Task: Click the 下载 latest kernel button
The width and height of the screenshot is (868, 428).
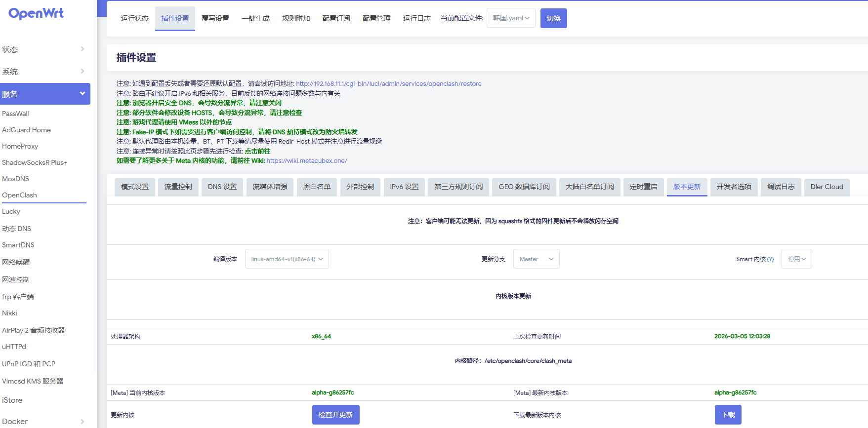Action: (728, 415)
